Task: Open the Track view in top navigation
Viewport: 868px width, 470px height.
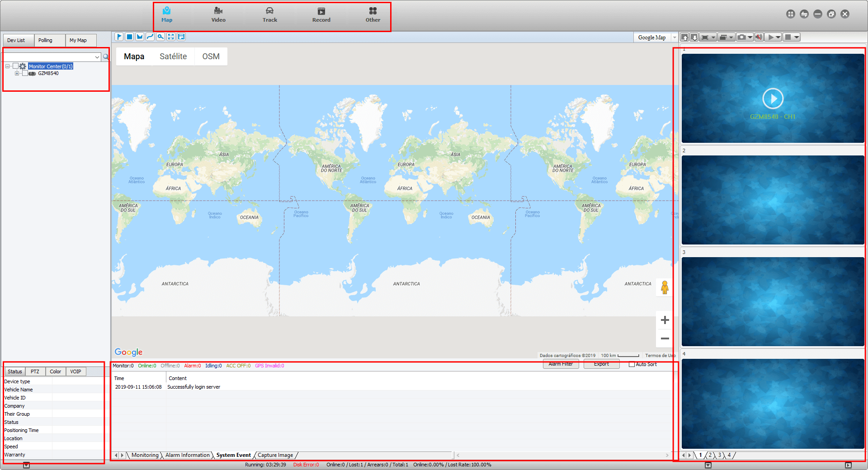Action: point(269,14)
